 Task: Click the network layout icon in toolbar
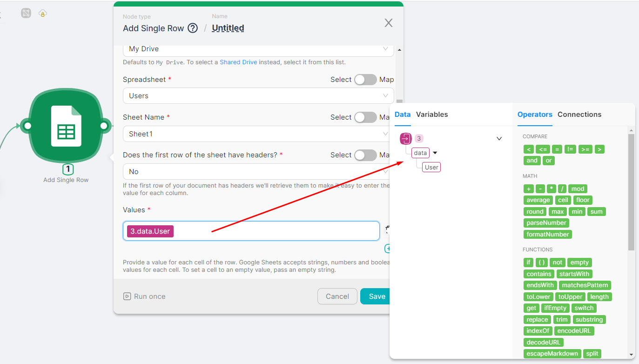[x=26, y=13]
